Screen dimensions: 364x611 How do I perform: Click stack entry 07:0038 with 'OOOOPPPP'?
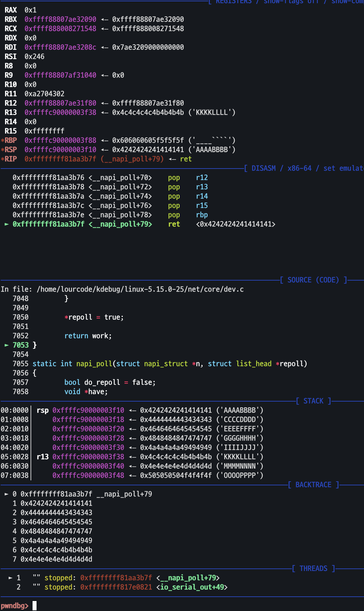pos(132,475)
